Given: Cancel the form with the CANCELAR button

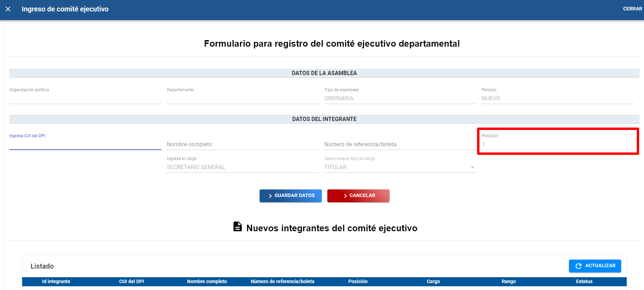Looking at the screenshot, I should point(358,196).
